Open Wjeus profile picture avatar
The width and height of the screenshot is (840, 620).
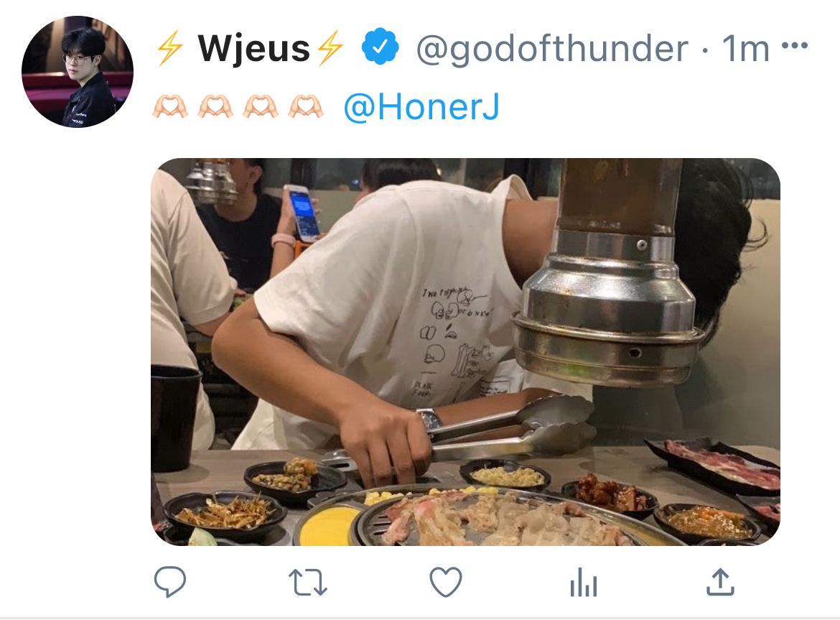[77, 72]
